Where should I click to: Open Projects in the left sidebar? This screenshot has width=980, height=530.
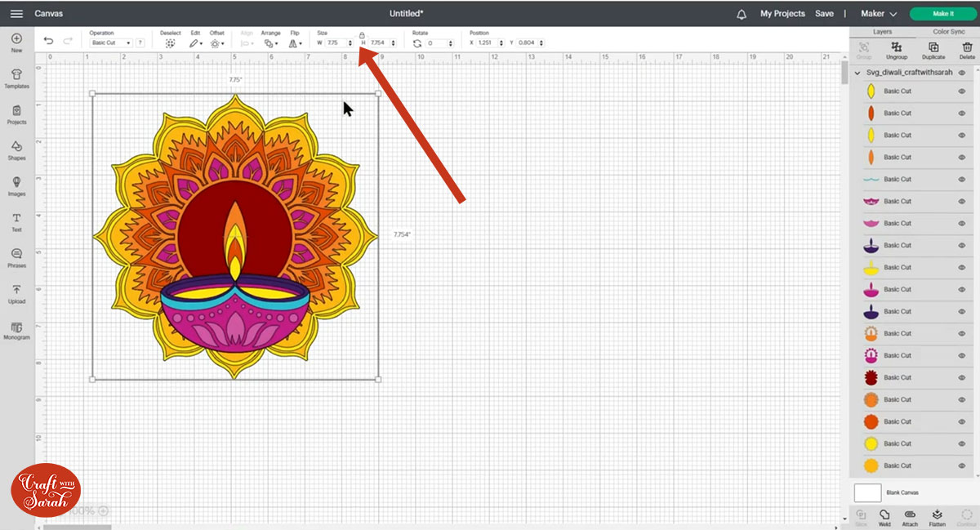coord(16,114)
